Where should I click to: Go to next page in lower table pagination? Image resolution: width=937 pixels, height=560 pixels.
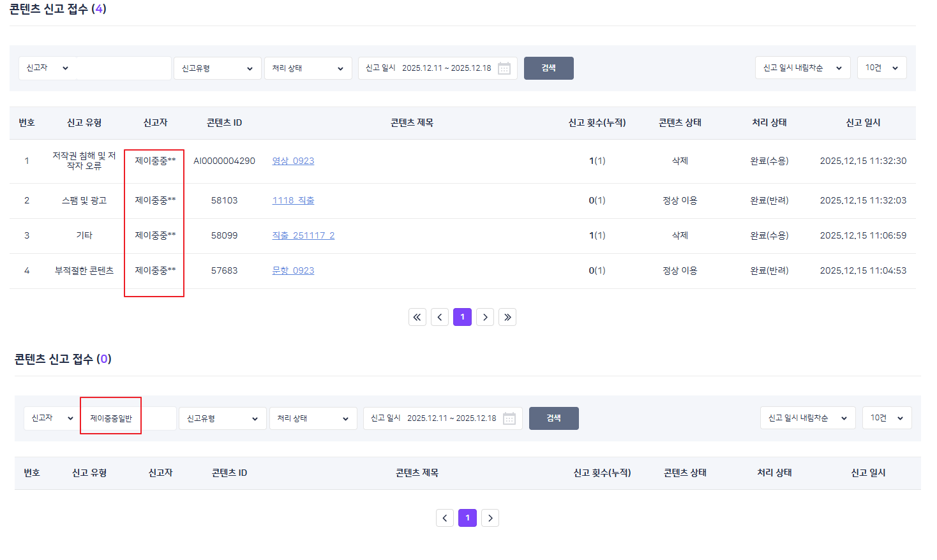click(490, 518)
